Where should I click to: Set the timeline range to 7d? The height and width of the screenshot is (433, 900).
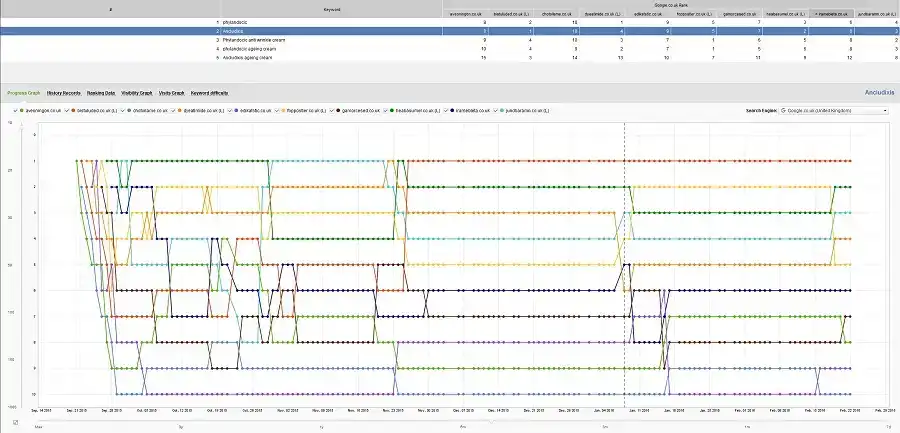click(889, 427)
